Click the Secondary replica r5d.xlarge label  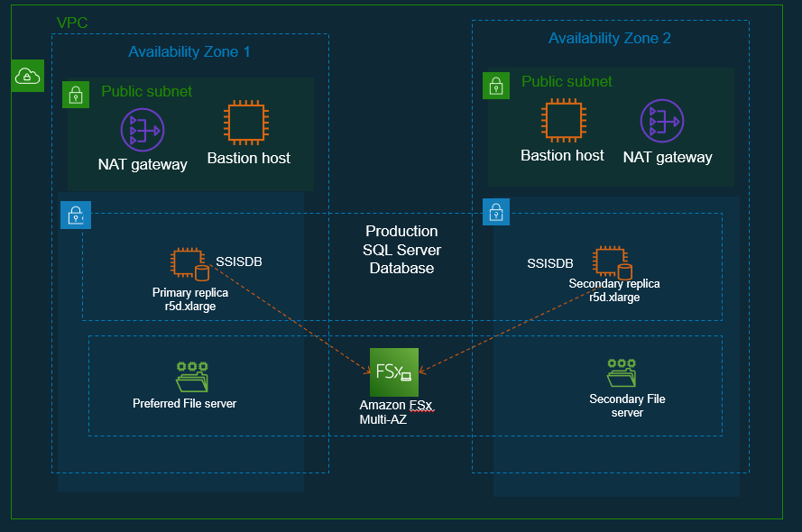[614, 290]
